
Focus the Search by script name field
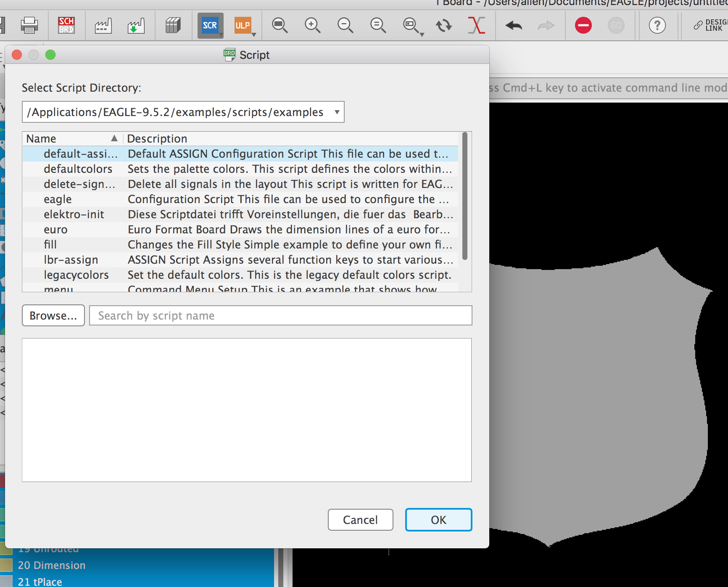[x=281, y=315]
